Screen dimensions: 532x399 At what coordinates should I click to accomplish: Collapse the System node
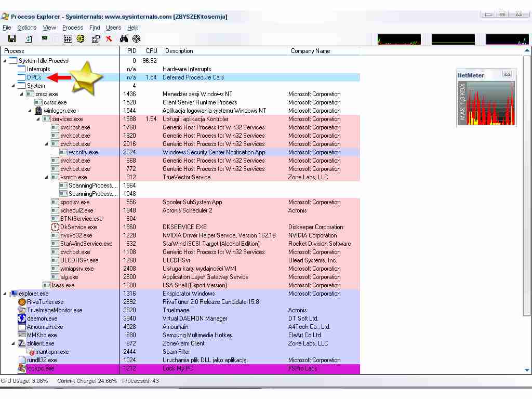tap(13, 86)
